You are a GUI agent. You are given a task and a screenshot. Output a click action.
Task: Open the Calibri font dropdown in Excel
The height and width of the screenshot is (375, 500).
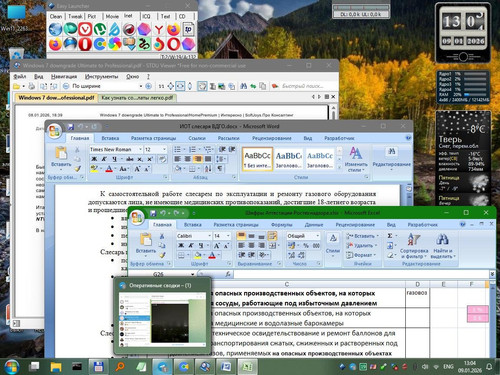click(x=209, y=236)
